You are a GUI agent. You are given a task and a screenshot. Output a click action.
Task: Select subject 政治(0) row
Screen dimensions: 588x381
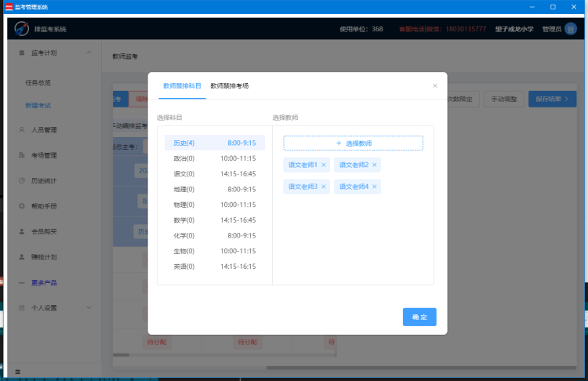[215, 158]
